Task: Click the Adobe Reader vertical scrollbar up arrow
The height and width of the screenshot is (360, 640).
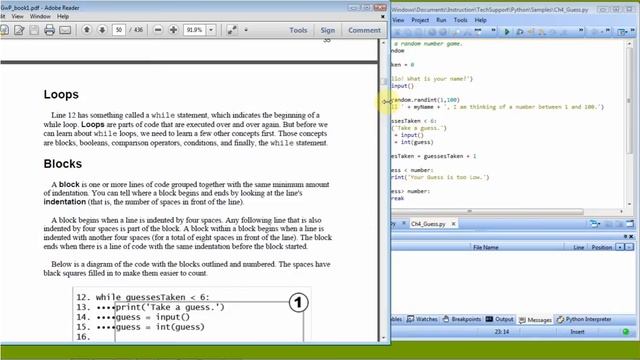Action: pos(383,42)
